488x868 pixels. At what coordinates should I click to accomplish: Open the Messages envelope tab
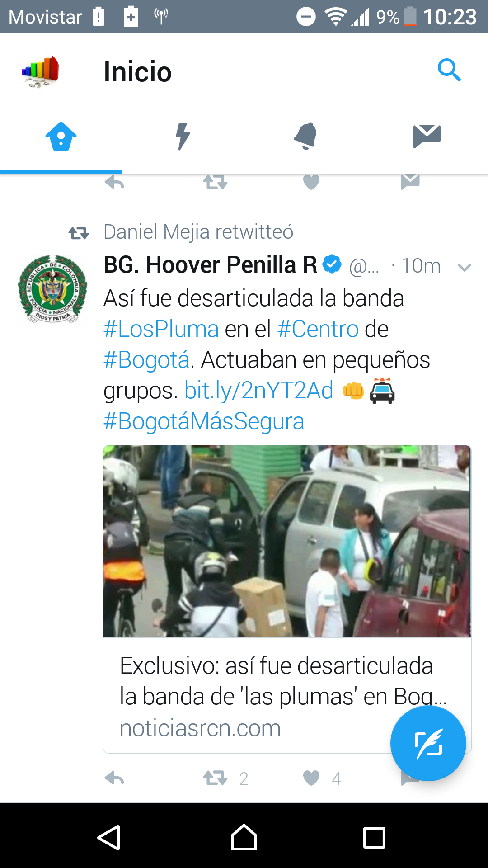(427, 136)
